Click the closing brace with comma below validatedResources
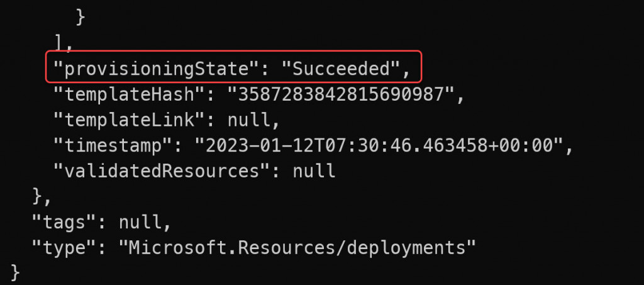This screenshot has width=644, height=285. pos(42,197)
